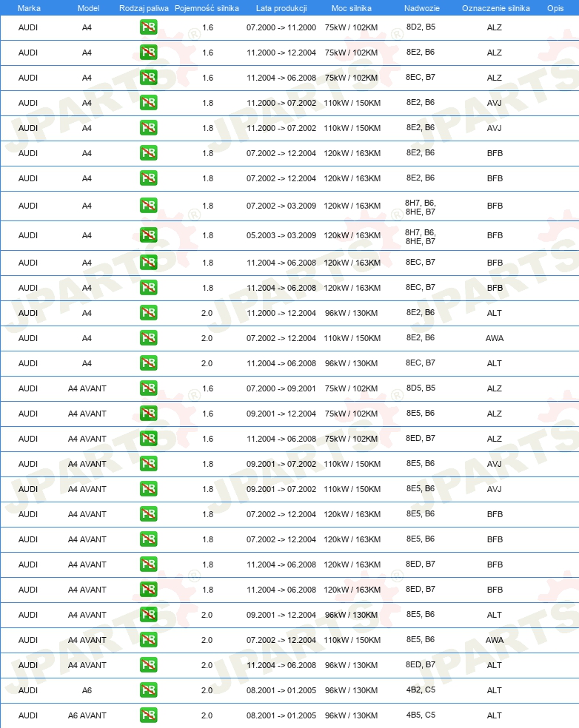Image resolution: width=579 pixels, height=728 pixels.
Task: Select fuel icon in A4 2.0 11.2000 -> 12.2004 row
Action: pos(148,313)
